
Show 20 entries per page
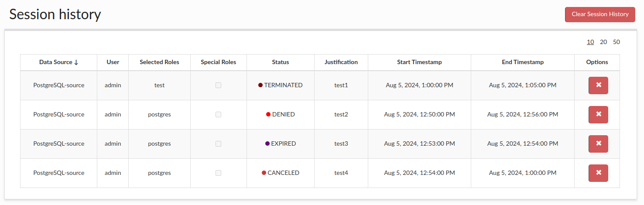click(603, 42)
